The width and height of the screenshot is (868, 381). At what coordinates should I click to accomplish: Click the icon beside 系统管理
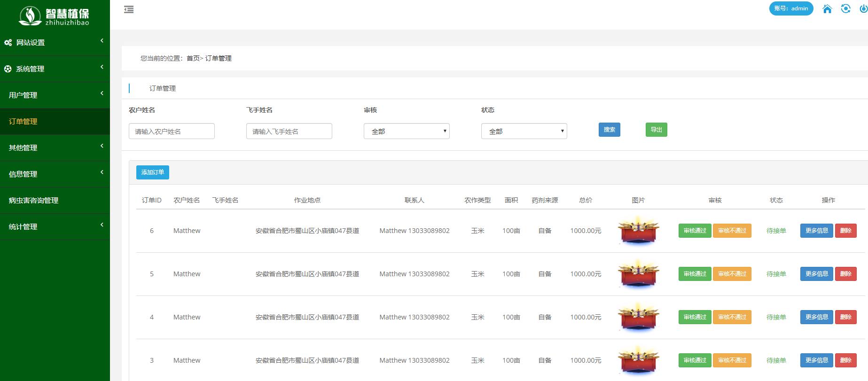pyautogui.click(x=8, y=69)
